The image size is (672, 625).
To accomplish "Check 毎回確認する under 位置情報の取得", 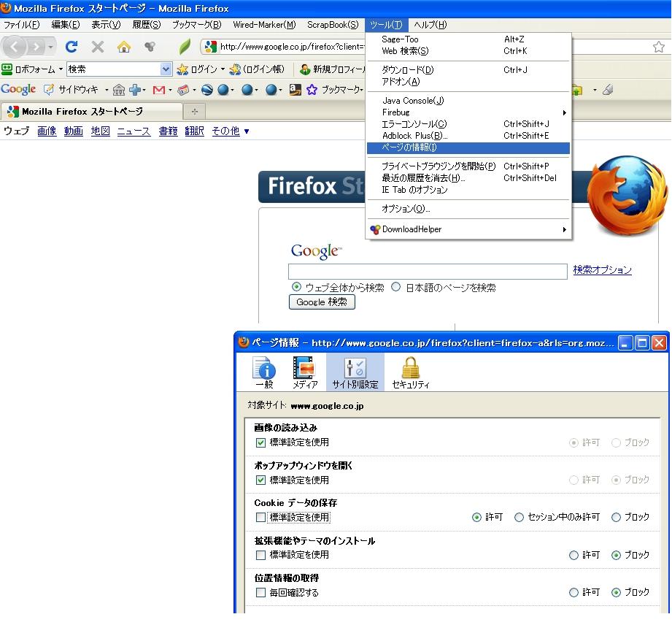I will coord(260,592).
